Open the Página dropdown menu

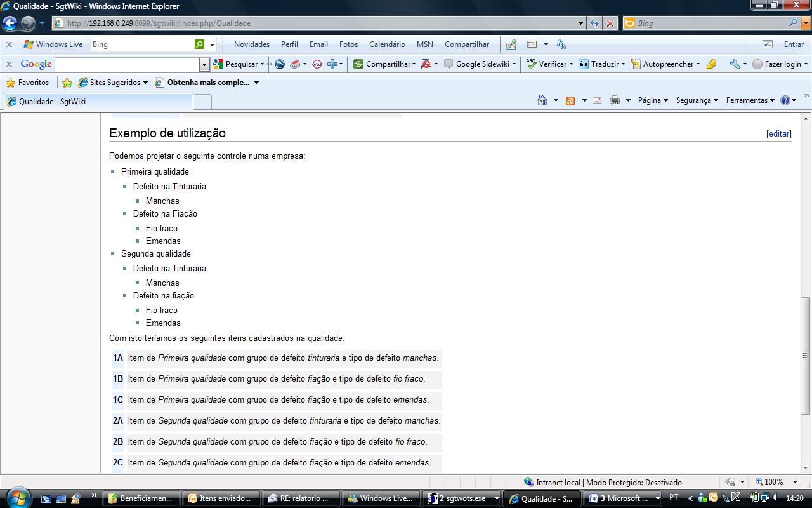[x=652, y=100]
